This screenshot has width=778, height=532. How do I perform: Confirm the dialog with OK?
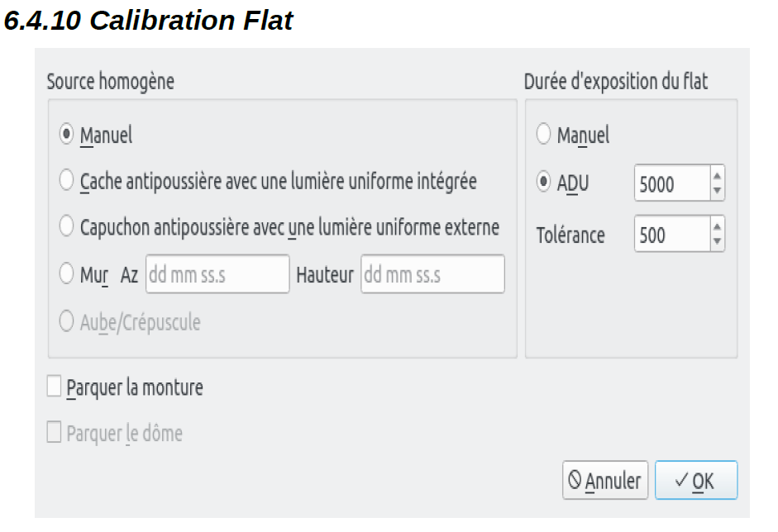pos(695,481)
